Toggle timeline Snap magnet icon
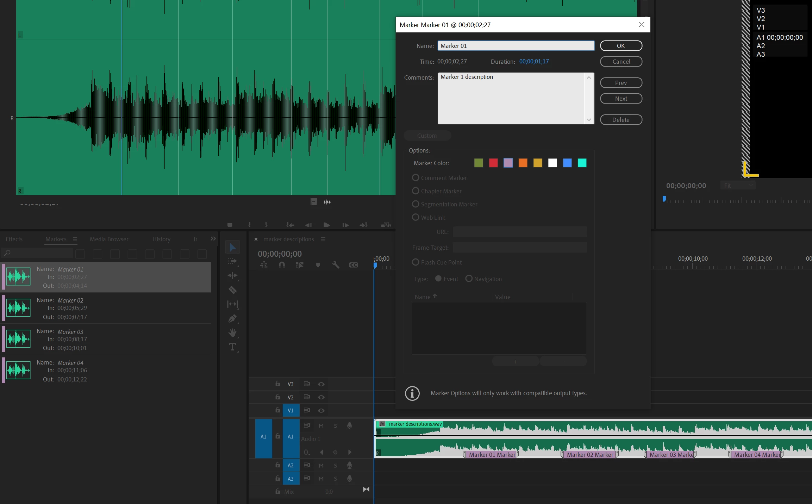The height and width of the screenshot is (504, 812). coord(282,265)
